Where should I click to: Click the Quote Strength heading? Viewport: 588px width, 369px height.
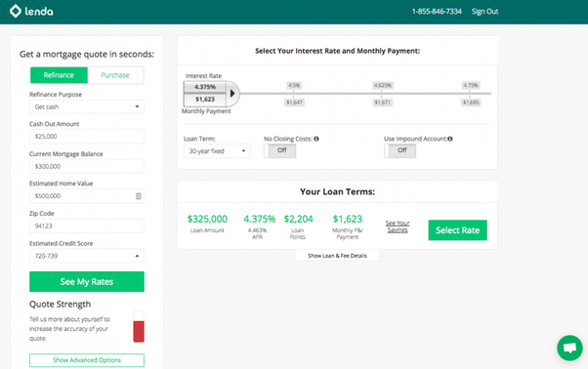[60, 305]
